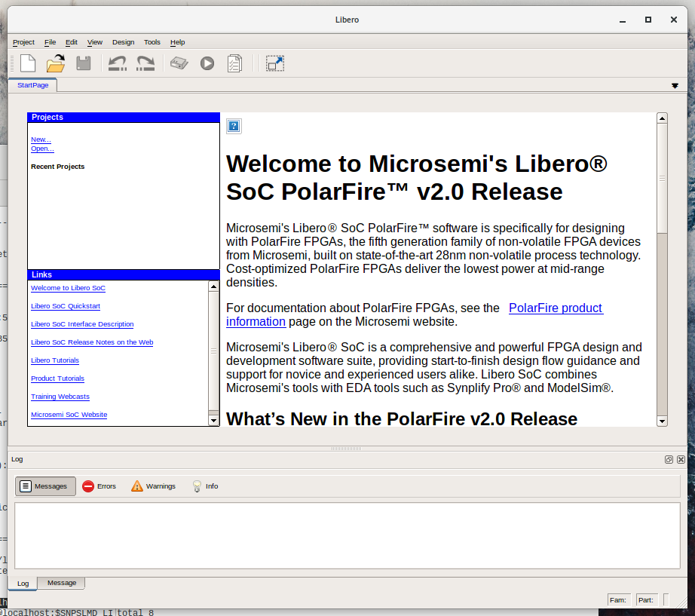Image resolution: width=695 pixels, height=616 pixels.
Task: Toggle the Errors filter in the Log panel
Action: click(x=100, y=486)
